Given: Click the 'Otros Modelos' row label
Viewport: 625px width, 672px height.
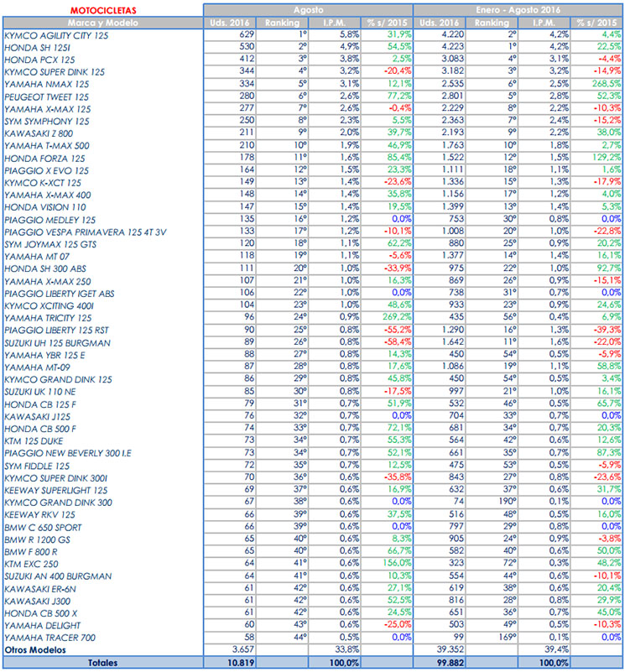Looking at the screenshot, I should click(x=35, y=650).
